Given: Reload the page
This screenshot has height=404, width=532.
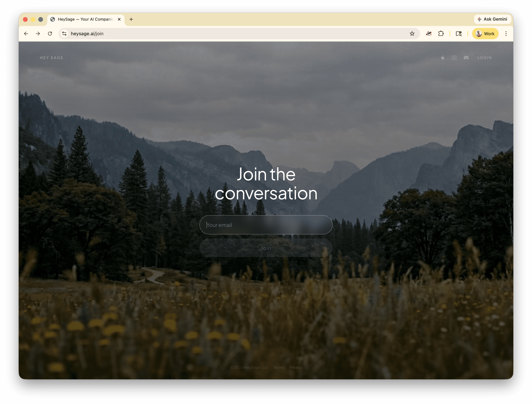Looking at the screenshot, I should tap(50, 33).
